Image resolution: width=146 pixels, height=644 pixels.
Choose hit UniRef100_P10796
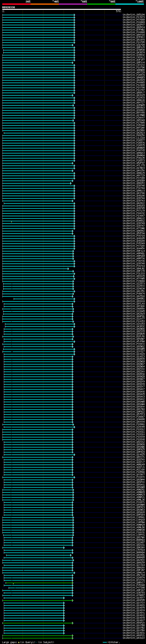[134, 67]
